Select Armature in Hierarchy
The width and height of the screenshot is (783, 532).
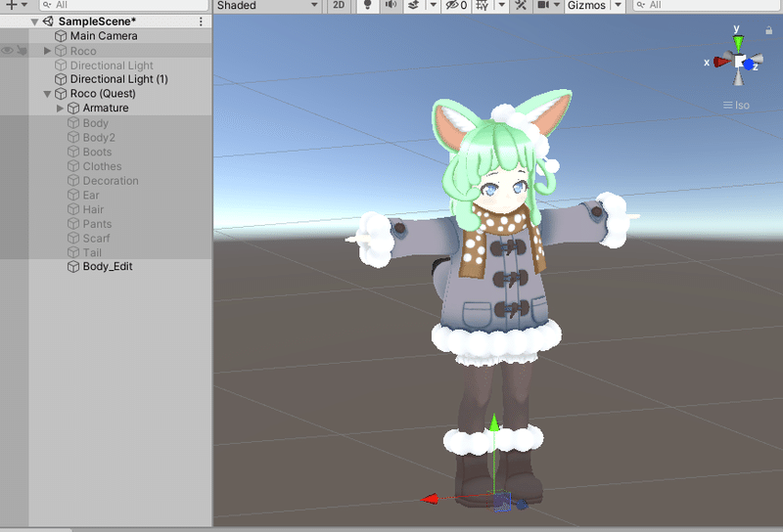point(106,109)
